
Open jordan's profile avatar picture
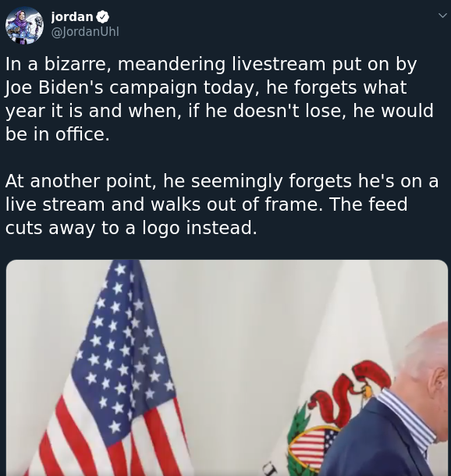24,26
